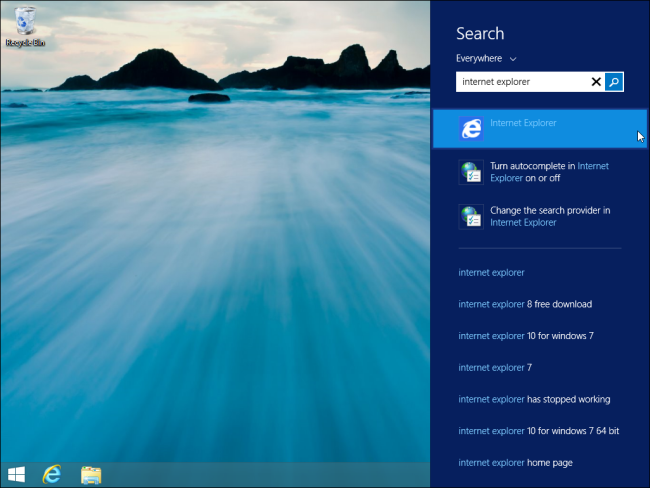Click the Windows Start button

(x=17, y=473)
